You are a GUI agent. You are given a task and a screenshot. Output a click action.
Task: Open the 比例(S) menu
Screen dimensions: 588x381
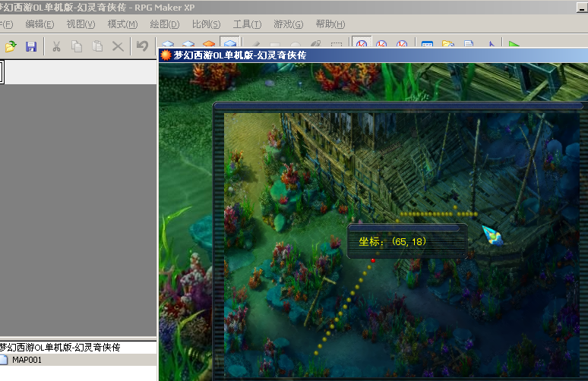(206, 24)
